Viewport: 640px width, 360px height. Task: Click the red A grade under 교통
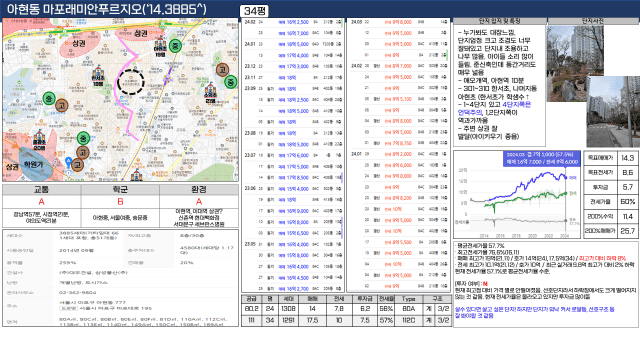pyautogui.click(x=42, y=202)
